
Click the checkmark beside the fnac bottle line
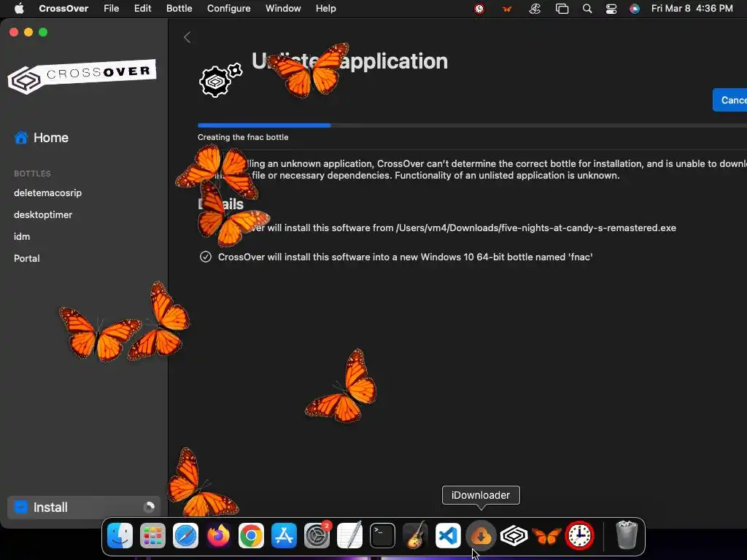205,257
